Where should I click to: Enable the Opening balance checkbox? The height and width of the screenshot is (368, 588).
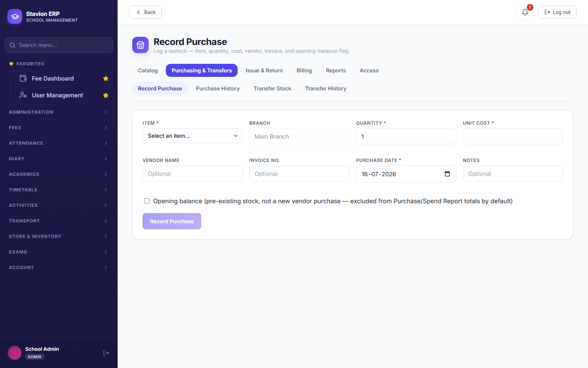coord(147,201)
